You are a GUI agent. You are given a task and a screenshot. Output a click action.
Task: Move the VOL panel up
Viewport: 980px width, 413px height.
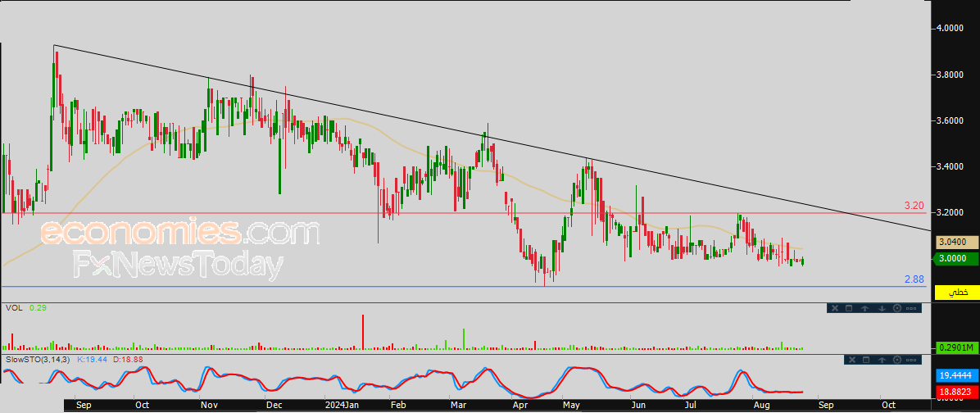click(865, 308)
